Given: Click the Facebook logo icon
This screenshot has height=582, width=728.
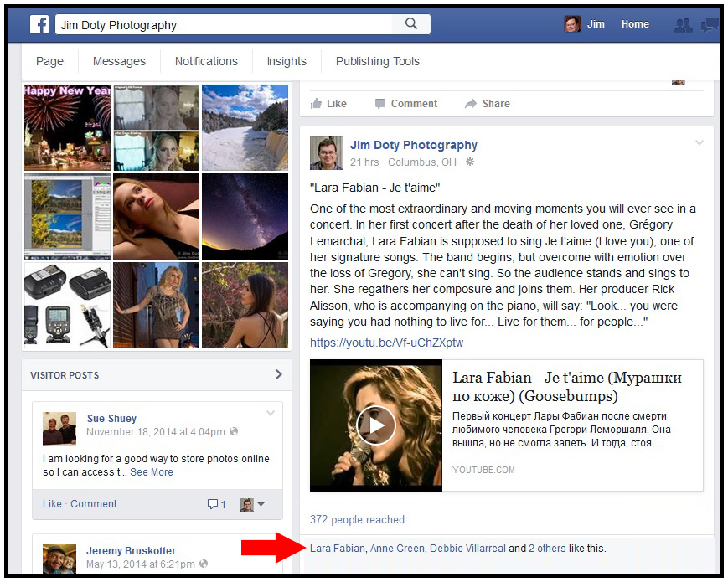Looking at the screenshot, I should 39,24.
